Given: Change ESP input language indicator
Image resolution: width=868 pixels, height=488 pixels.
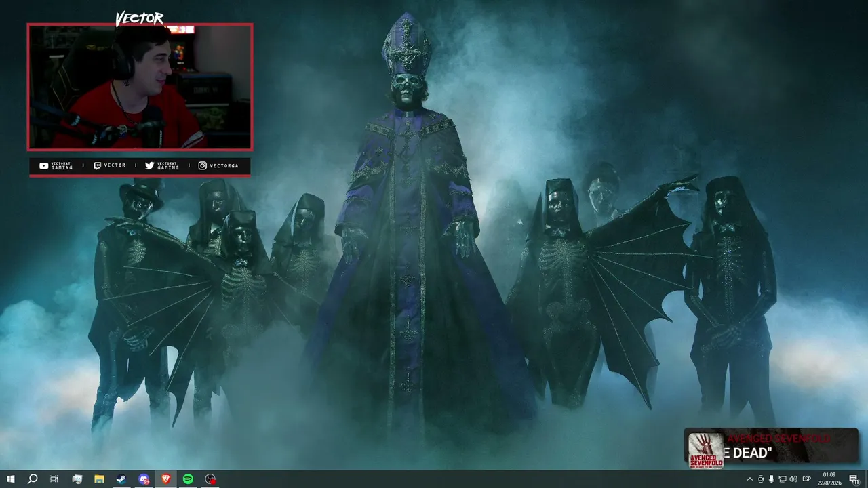Looking at the screenshot, I should 807,479.
